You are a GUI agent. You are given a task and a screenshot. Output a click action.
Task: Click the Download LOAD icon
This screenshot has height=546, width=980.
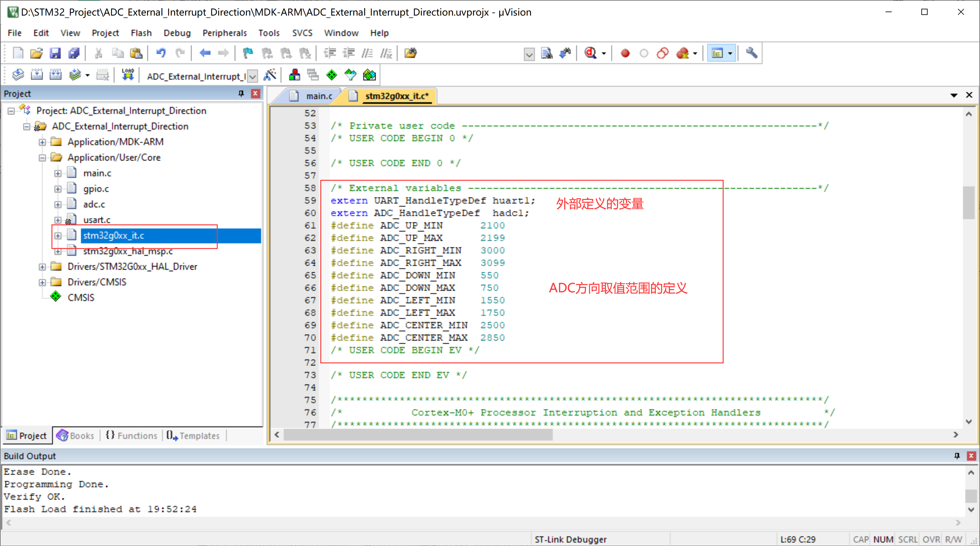128,74
